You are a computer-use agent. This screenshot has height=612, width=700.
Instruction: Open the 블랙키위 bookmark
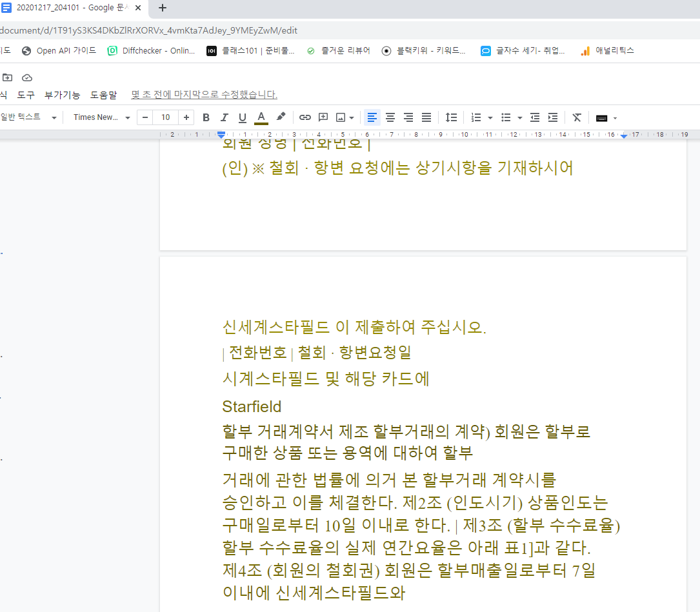click(x=424, y=51)
